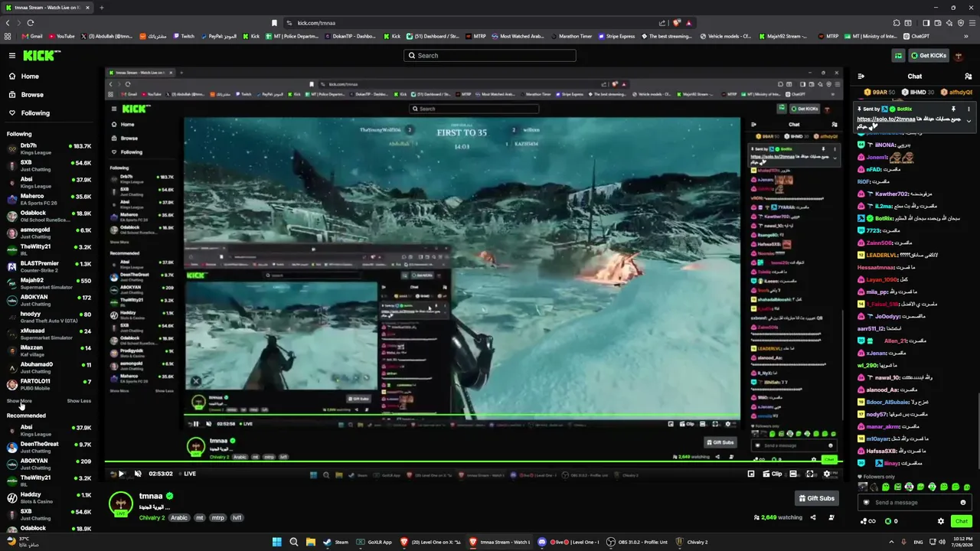Open chat settings gear

click(x=941, y=521)
